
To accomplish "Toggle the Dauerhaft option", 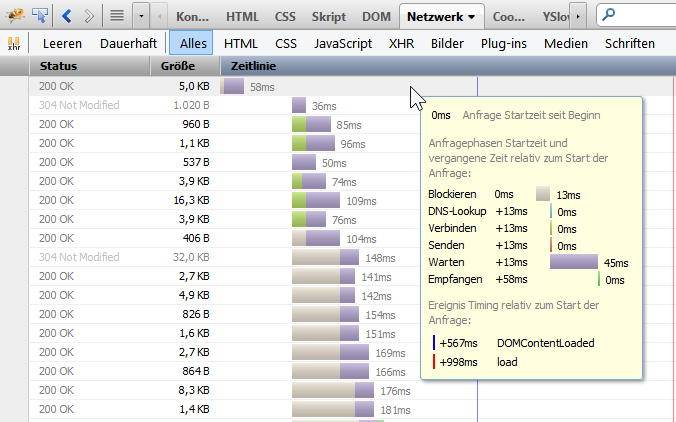I will [128, 44].
